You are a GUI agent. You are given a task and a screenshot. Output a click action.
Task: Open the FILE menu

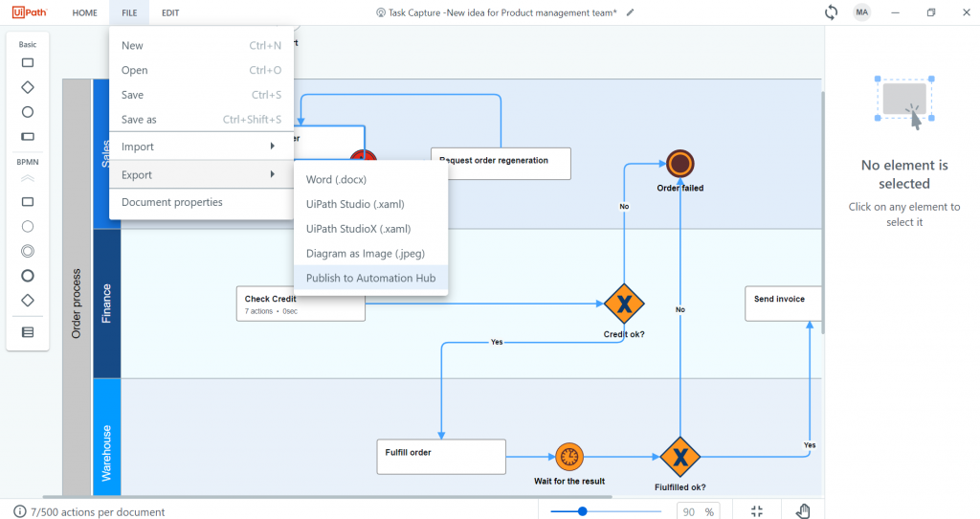click(x=129, y=12)
